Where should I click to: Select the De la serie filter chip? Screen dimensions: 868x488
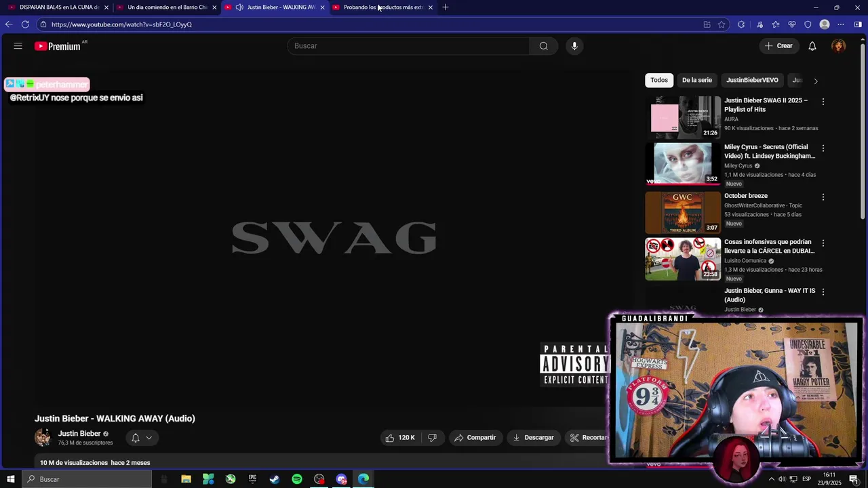point(696,80)
